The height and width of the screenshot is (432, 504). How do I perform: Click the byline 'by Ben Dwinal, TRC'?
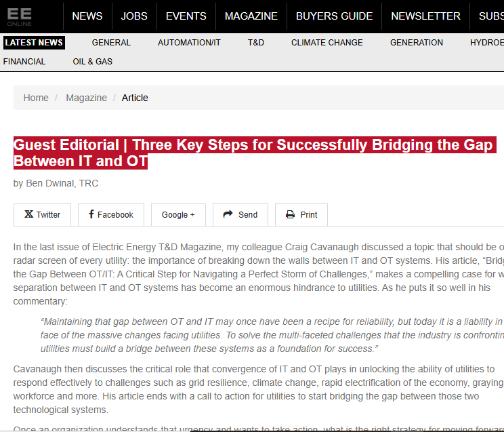tap(56, 183)
